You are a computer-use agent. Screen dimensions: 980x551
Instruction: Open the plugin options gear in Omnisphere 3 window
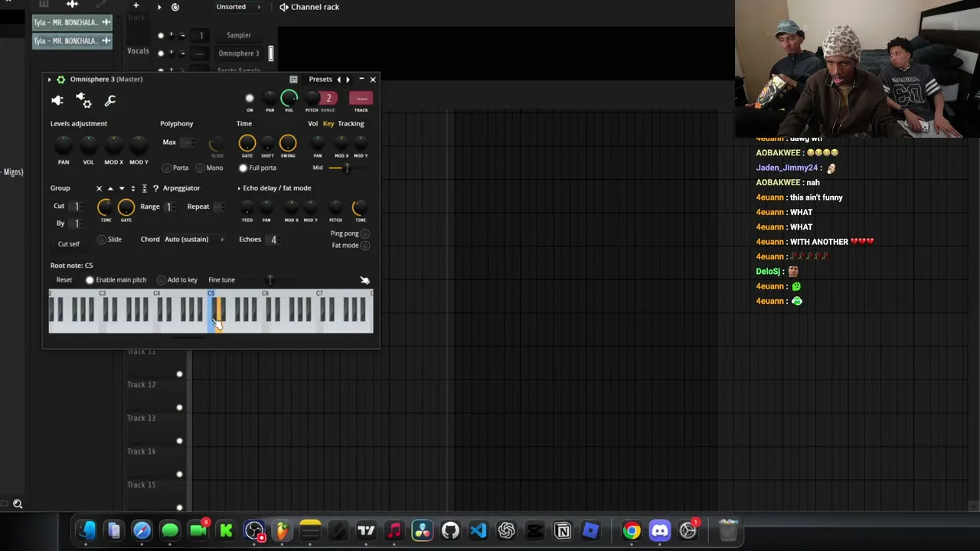61,80
